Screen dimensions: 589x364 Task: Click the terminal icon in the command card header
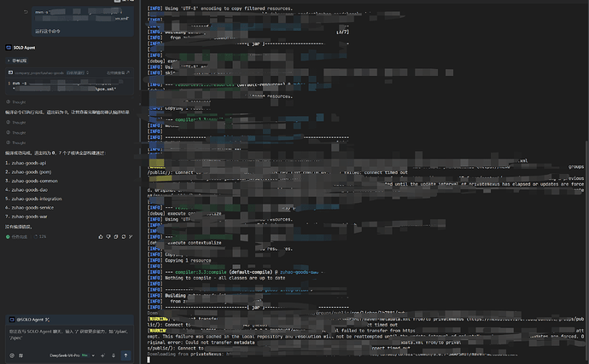coord(10,72)
